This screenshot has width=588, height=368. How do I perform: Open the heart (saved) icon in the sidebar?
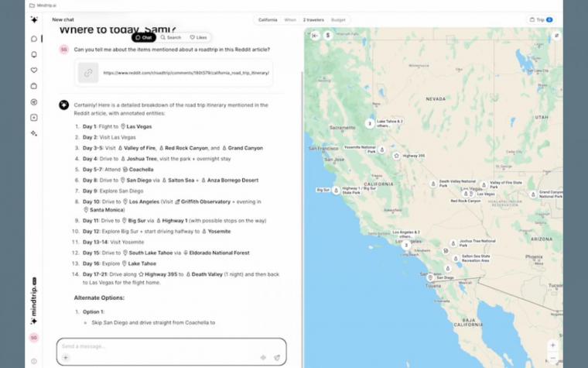click(34, 71)
